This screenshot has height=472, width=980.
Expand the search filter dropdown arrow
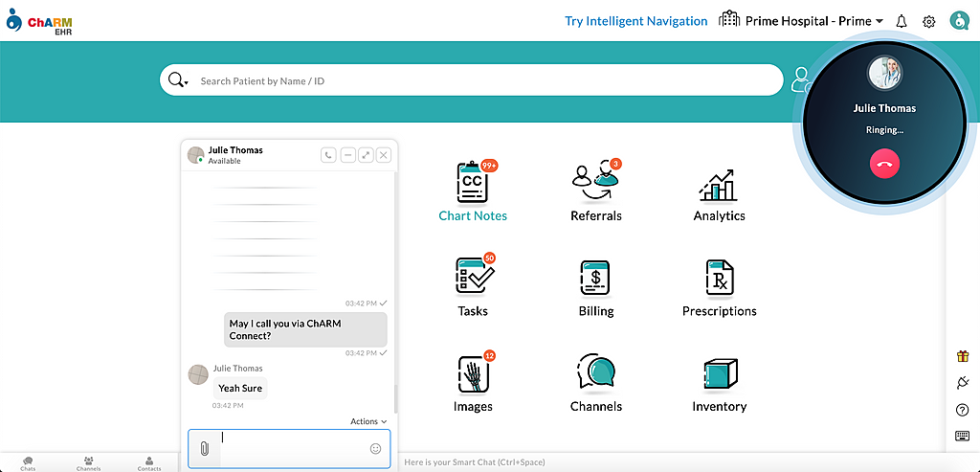pos(187,83)
